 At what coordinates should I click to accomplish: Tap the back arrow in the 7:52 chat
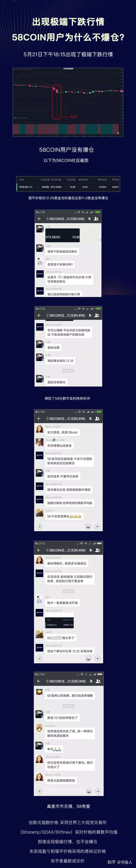tap(39, 419)
